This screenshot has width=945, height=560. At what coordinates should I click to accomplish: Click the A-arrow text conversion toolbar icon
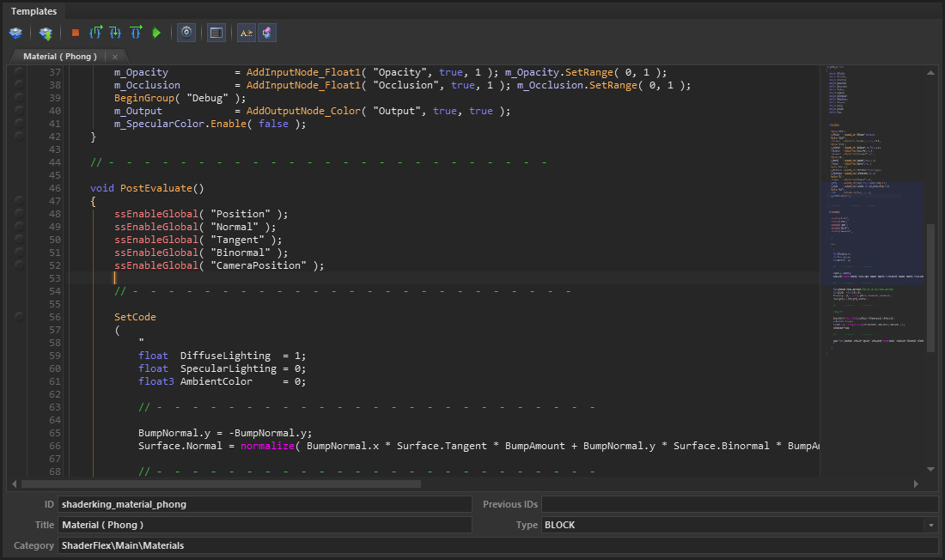coord(247,33)
